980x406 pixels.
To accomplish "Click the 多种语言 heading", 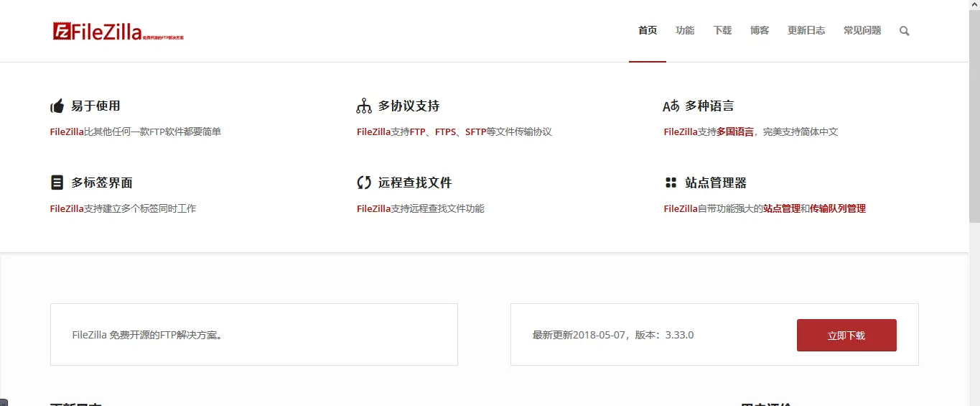I will pyautogui.click(x=709, y=106).
